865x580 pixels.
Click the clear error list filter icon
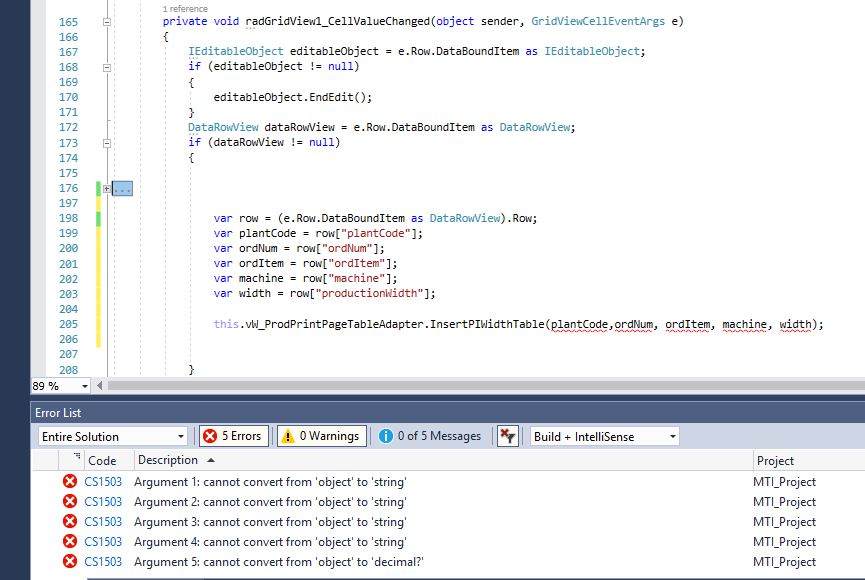coord(508,436)
